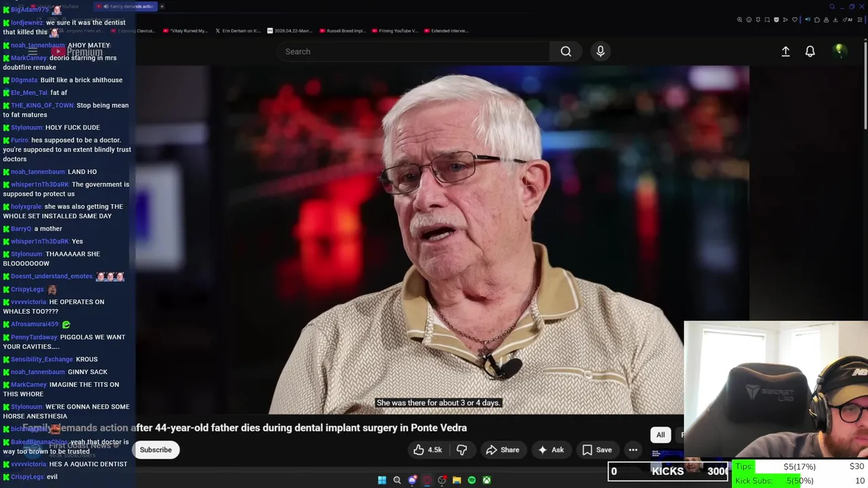
Task: Open new tab with plus button
Action: (x=161, y=6)
